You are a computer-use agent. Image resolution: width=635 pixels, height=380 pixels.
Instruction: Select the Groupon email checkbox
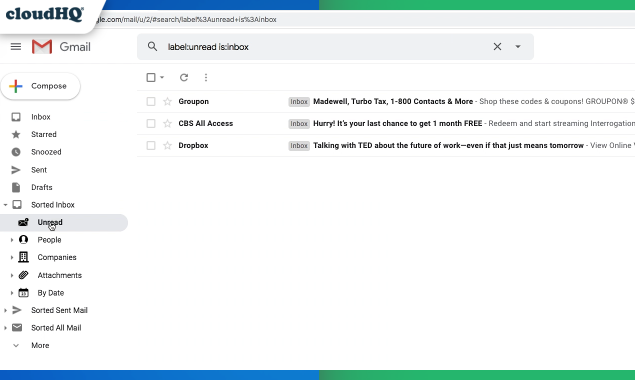(x=151, y=101)
